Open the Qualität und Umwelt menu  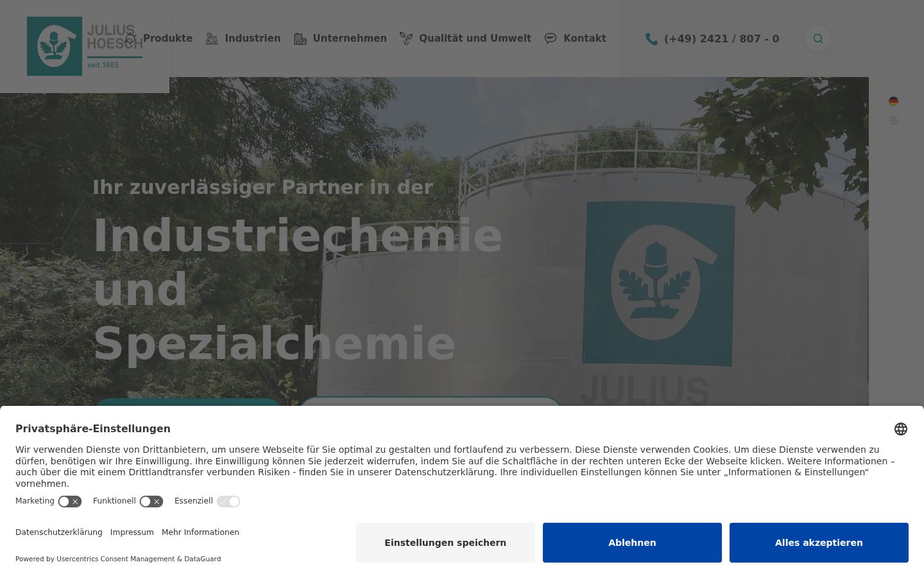[x=475, y=39]
